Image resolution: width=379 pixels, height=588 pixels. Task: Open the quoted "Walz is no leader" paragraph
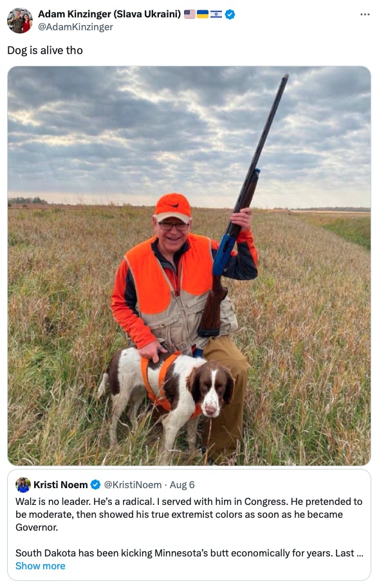click(x=189, y=514)
